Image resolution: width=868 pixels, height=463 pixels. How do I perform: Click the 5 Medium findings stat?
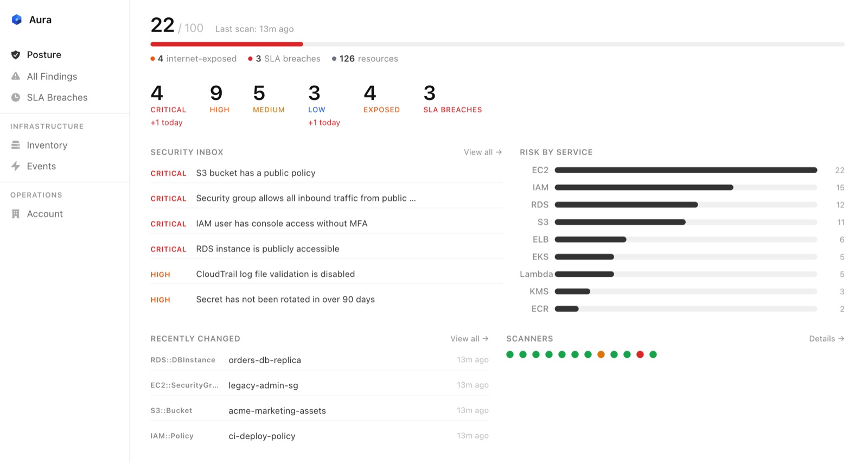click(x=269, y=99)
